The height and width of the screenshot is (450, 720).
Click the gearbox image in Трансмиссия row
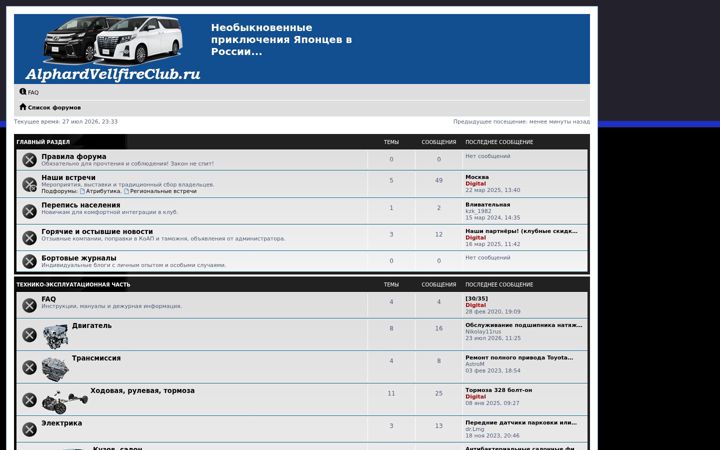56,369
